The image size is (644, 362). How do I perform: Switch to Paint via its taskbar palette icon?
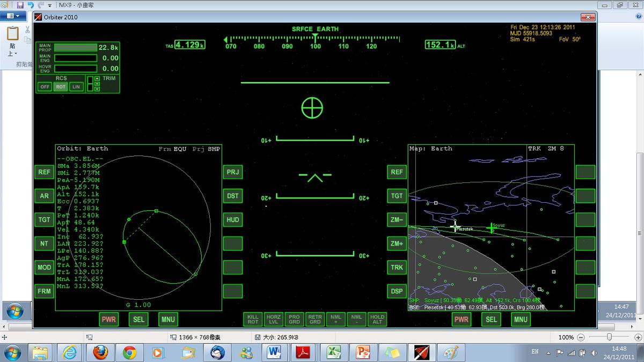coord(451,352)
